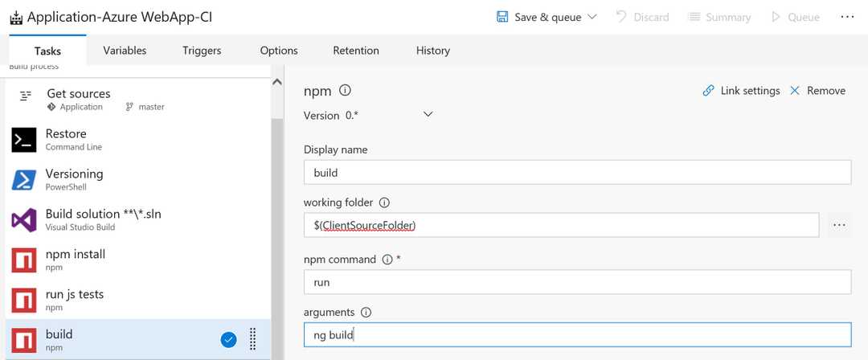868x360 pixels.
Task: Click the Visual Studio Build solution icon
Action: click(x=24, y=220)
